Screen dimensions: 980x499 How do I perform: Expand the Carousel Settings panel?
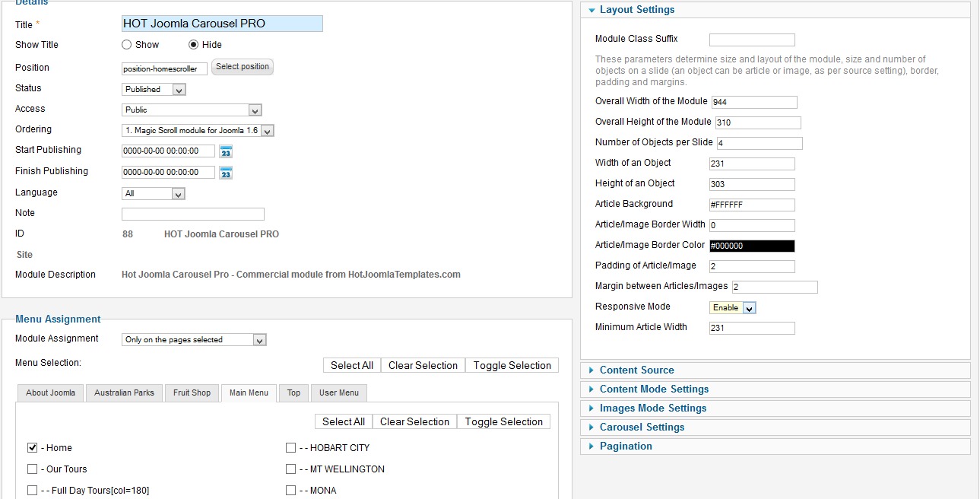(775, 427)
